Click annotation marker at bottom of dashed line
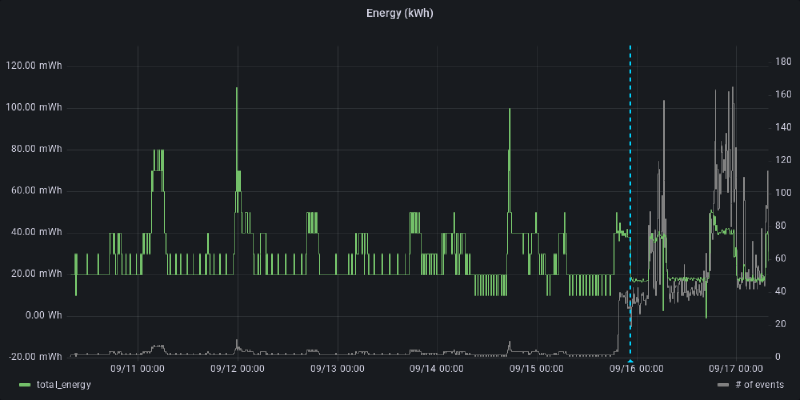 coord(630,359)
